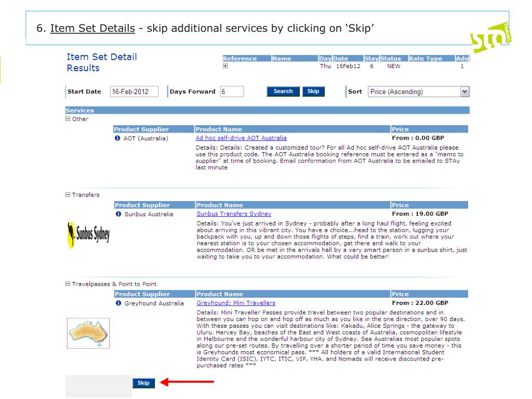The height and width of the screenshot is (399, 532).
Task: Collapse the Transfers section
Action: tap(68, 195)
